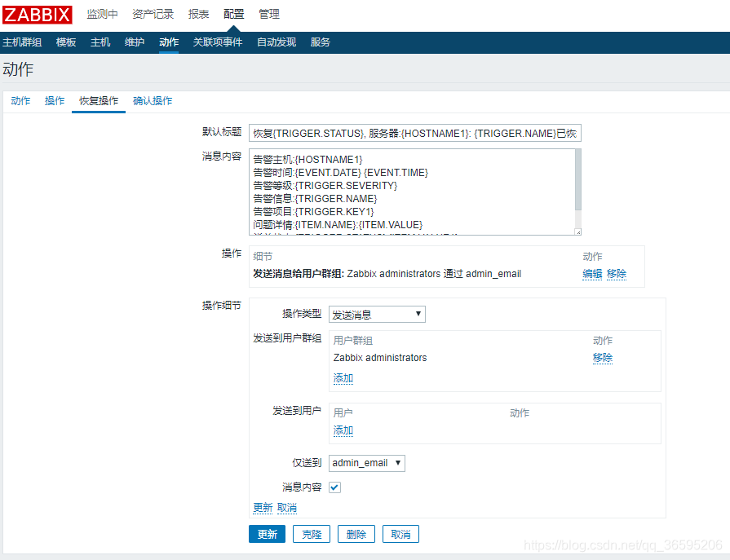Select 动作 in the blue submenu bar
This screenshot has width=730, height=560.
[169, 42]
